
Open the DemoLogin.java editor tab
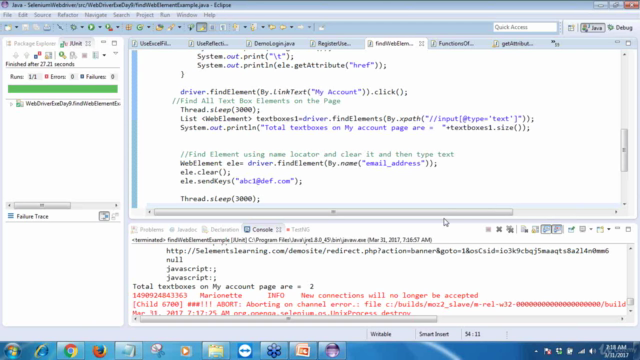tap(270, 43)
